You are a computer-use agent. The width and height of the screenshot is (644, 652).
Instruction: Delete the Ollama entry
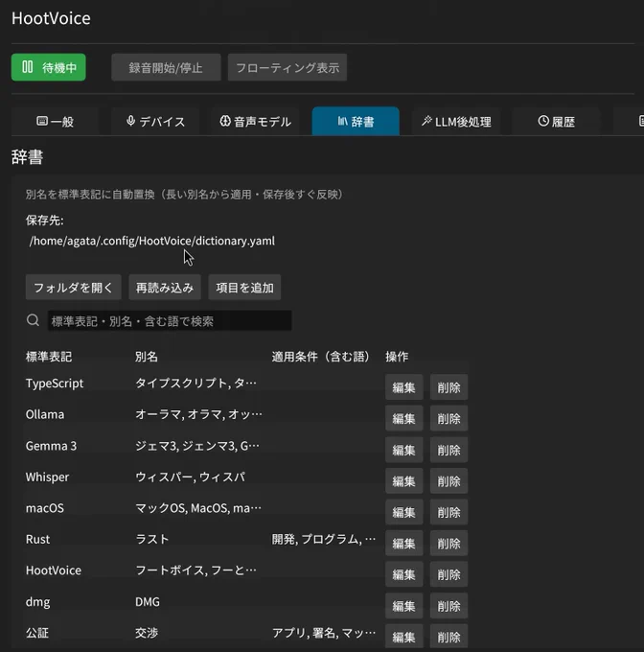click(x=448, y=418)
